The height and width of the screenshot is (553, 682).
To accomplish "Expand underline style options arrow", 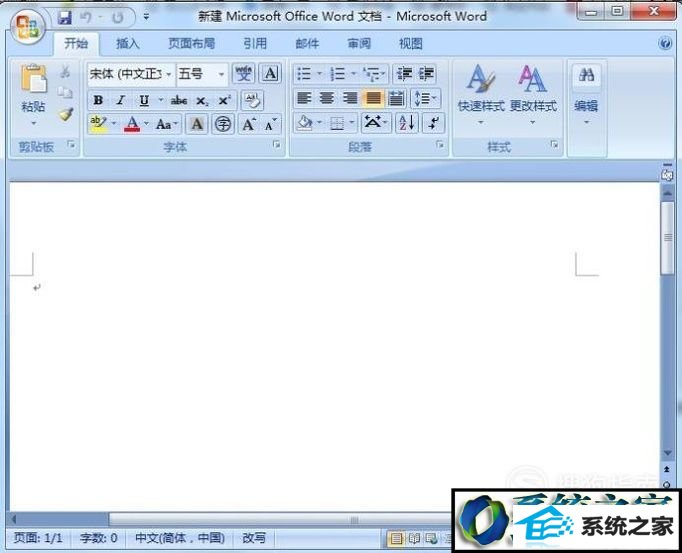I will pyautogui.click(x=160, y=100).
